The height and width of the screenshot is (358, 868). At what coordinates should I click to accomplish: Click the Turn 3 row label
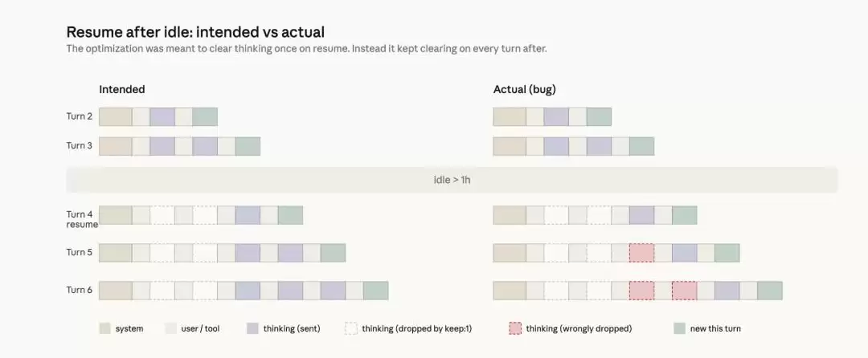point(80,145)
